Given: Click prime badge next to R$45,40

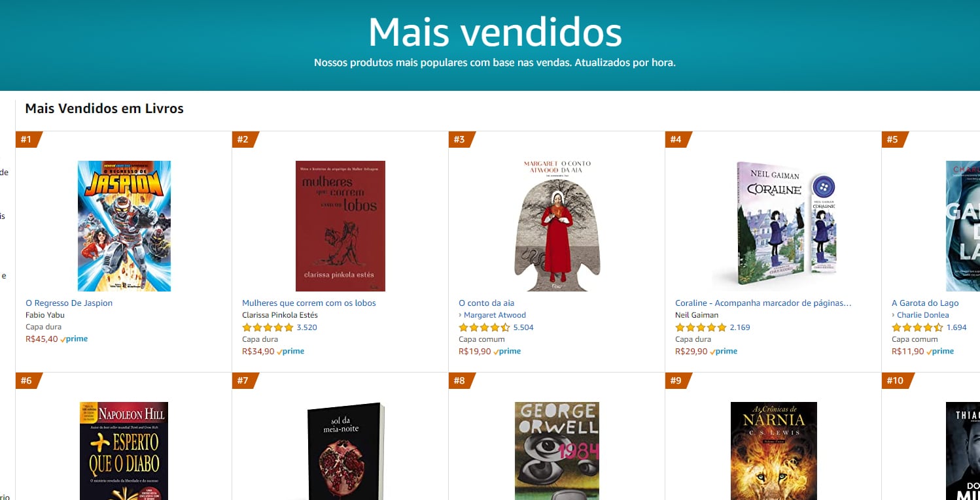Looking at the screenshot, I should click(x=74, y=339).
